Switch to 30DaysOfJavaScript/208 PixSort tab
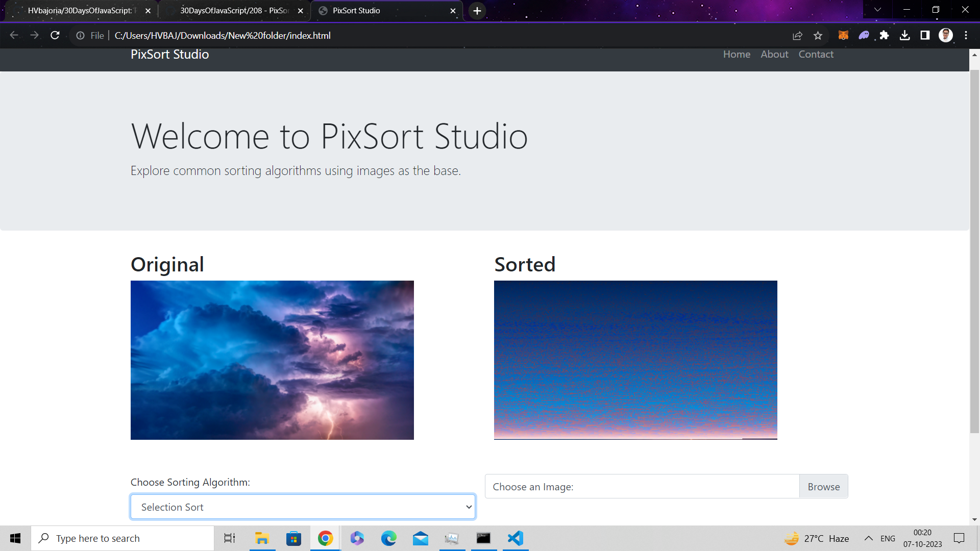This screenshot has width=980, height=551. (x=234, y=11)
